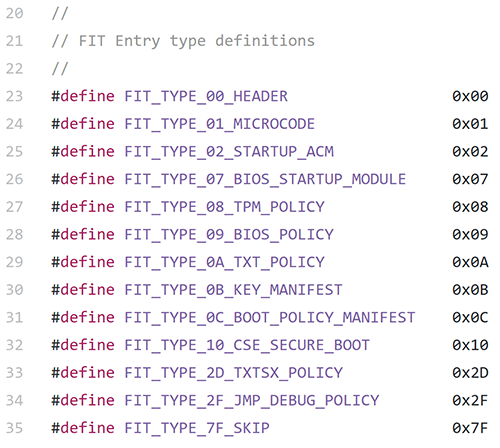Click the 0x0C hex value
Screen dimensions: 500x448
click(470, 318)
